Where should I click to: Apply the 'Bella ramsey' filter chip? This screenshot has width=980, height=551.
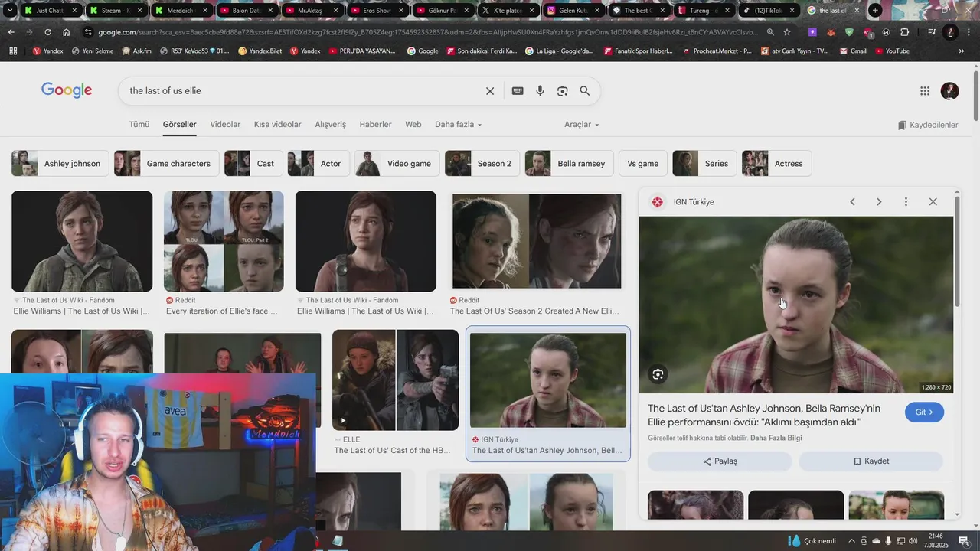click(570, 163)
